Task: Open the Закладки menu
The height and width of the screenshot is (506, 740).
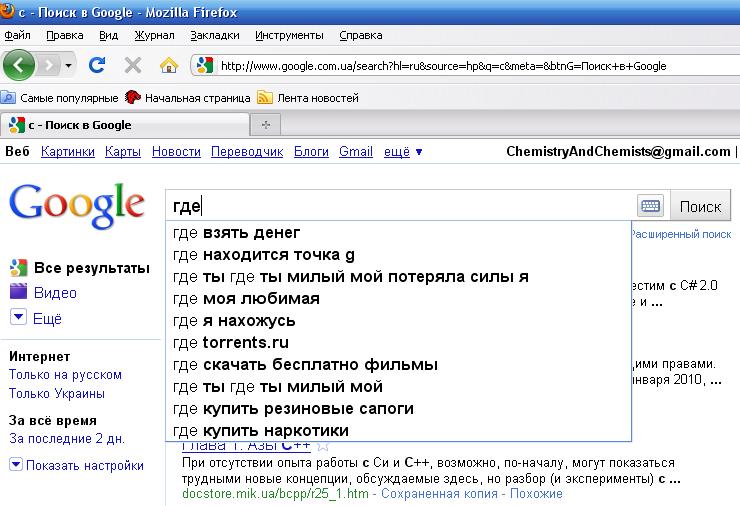Action: click(214, 35)
